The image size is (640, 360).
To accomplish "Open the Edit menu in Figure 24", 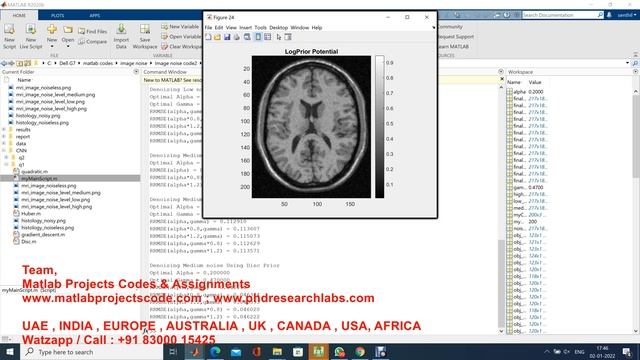I will coord(219,27).
